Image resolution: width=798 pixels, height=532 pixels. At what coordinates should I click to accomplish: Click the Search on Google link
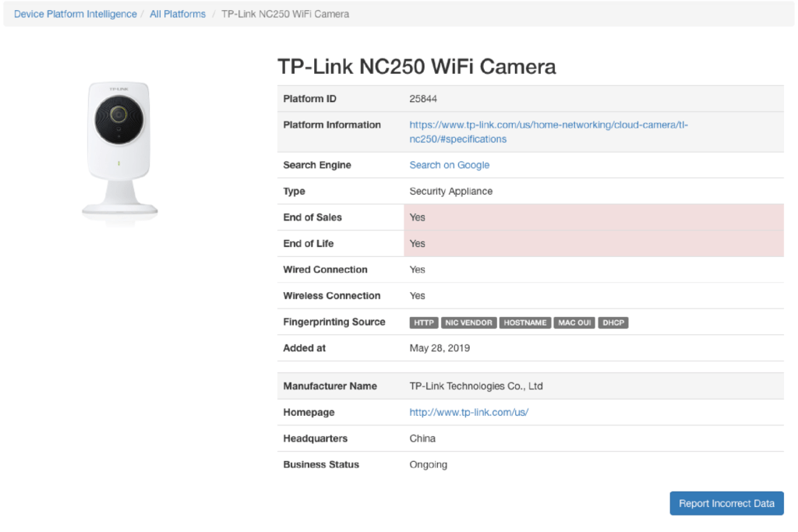click(450, 165)
